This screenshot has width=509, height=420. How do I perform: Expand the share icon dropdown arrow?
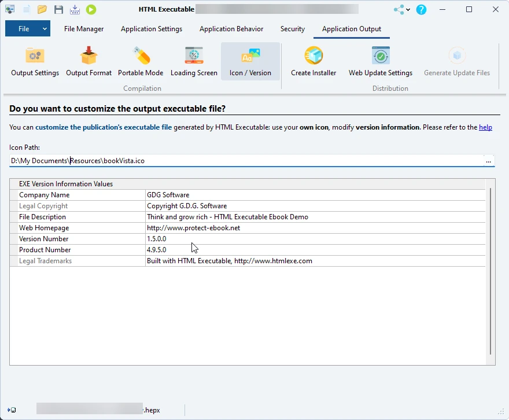coord(408,10)
